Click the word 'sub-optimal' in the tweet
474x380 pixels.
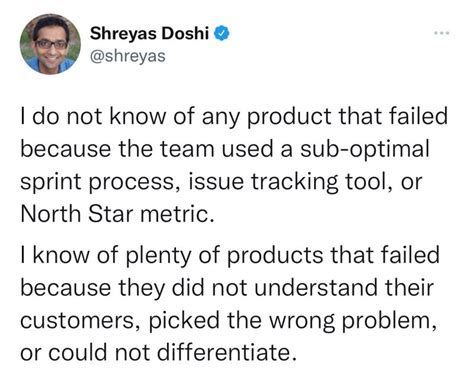point(365,149)
